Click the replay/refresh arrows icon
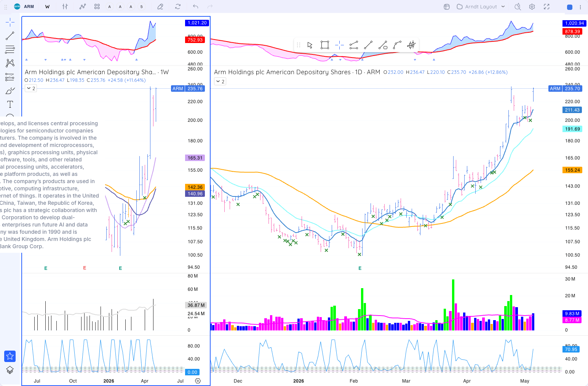Image resolution: width=588 pixels, height=386 pixels. click(x=178, y=6)
